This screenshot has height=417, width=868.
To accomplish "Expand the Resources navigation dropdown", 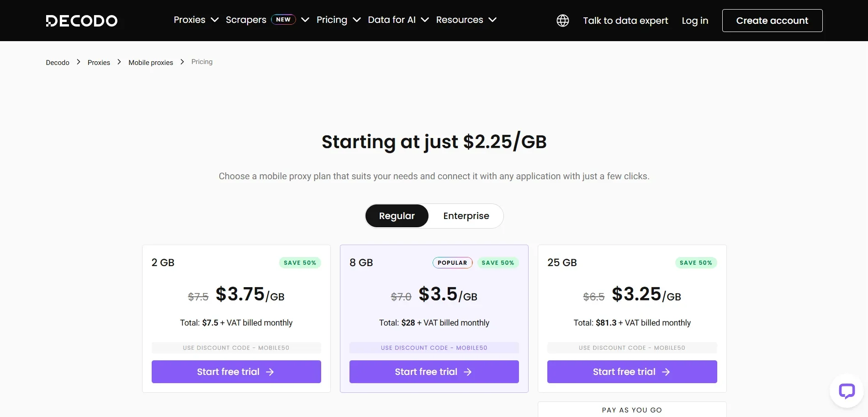I will pos(466,20).
